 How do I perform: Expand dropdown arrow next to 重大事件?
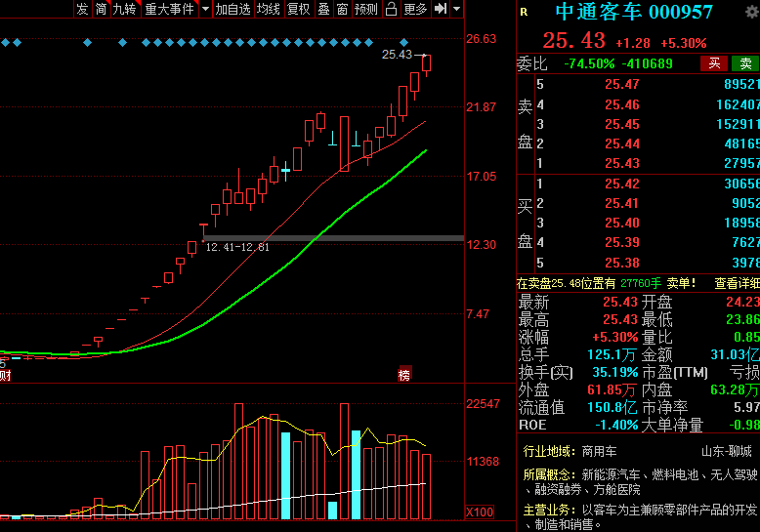205,9
